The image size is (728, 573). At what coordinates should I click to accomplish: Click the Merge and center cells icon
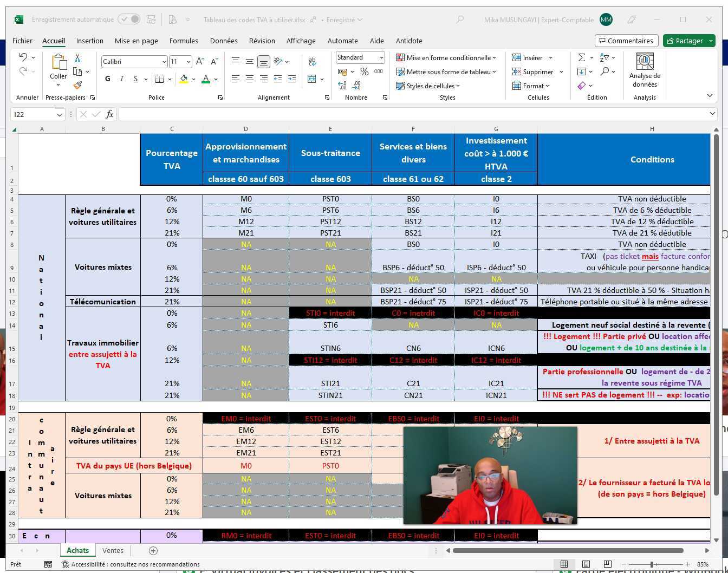pos(312,79)
